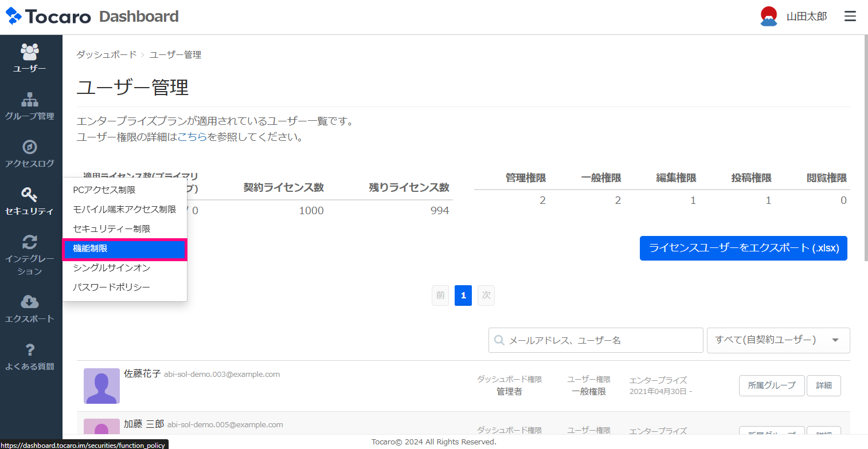Screen dimensions: 868x449
Task: Open パスワードポリシー menu entry
Action: [x=111, y=287]
